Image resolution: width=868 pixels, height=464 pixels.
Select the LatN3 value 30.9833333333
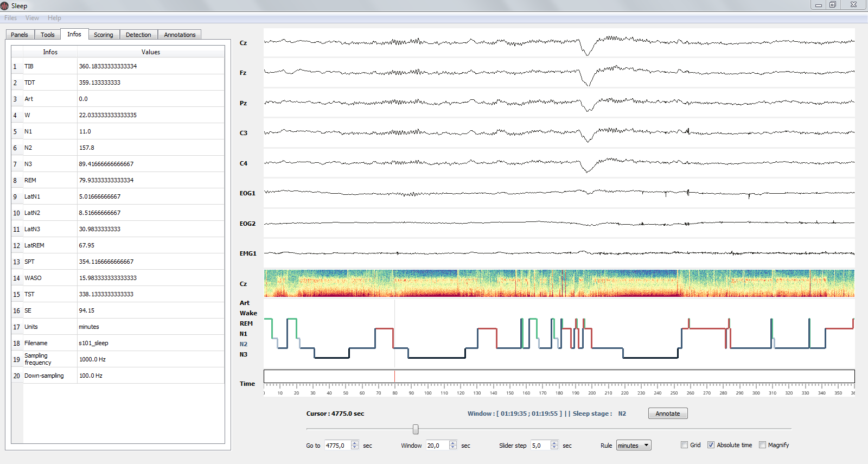[100, 229]
